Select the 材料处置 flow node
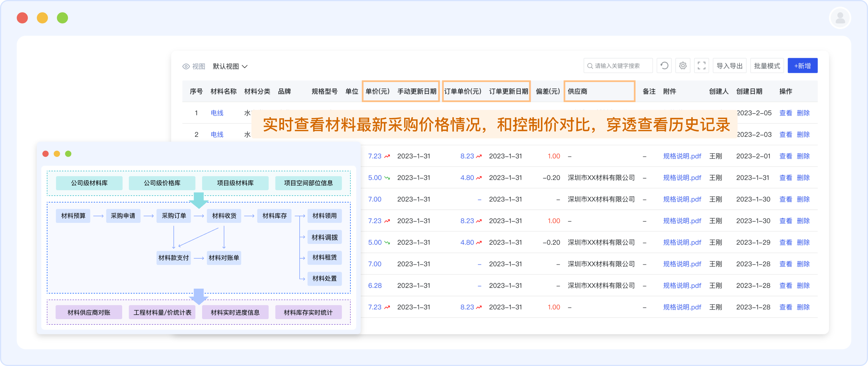 (324, 279)
